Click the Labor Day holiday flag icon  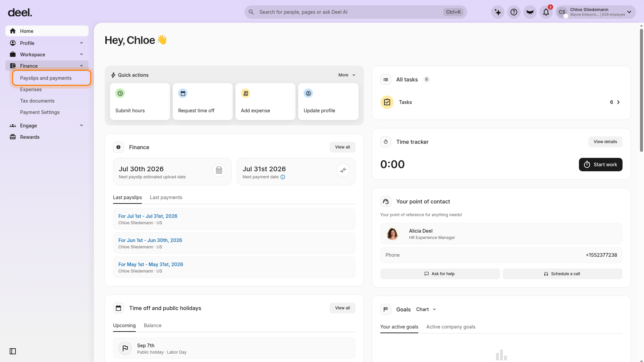[x=125, y=348]
